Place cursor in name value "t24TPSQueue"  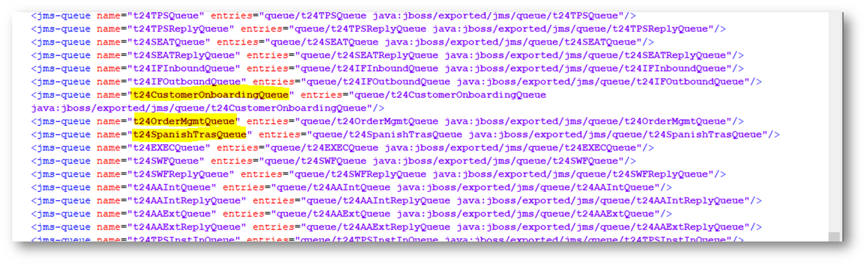click(x=166, y=16)
